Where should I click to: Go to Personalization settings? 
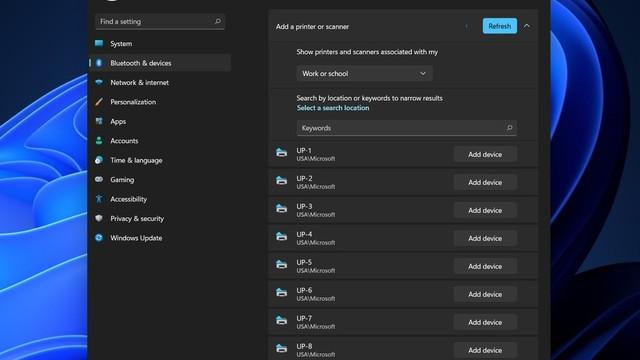(160, 102)
